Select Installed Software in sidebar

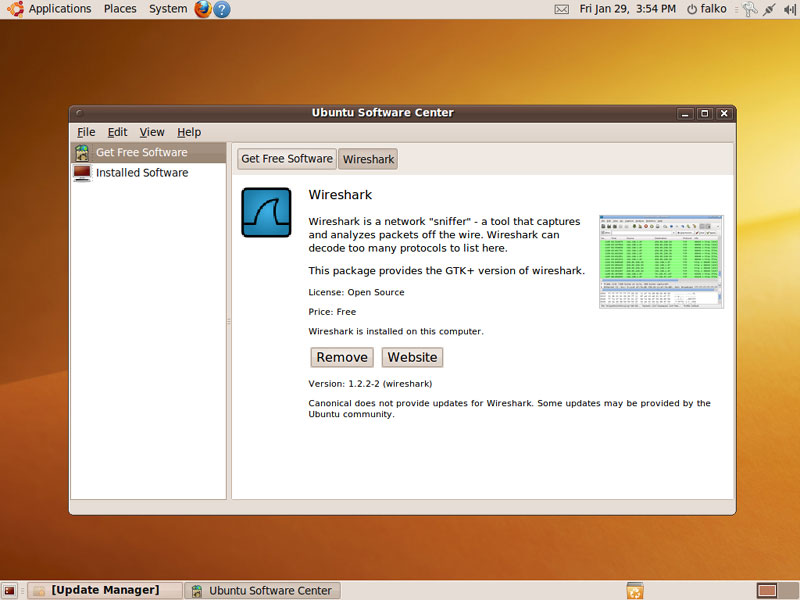click(x=141, y=173)
